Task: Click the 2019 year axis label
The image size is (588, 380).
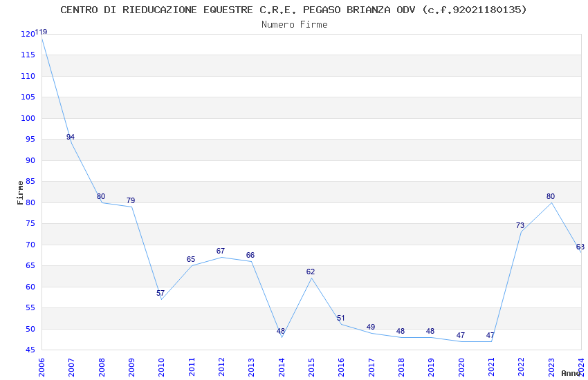Action: tap(431, 368)
